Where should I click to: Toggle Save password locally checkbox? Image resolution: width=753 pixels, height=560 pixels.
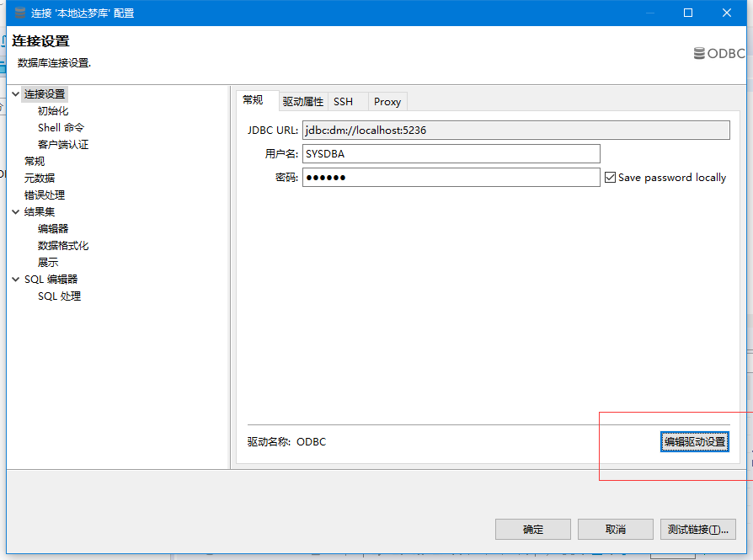coord(610,177)
